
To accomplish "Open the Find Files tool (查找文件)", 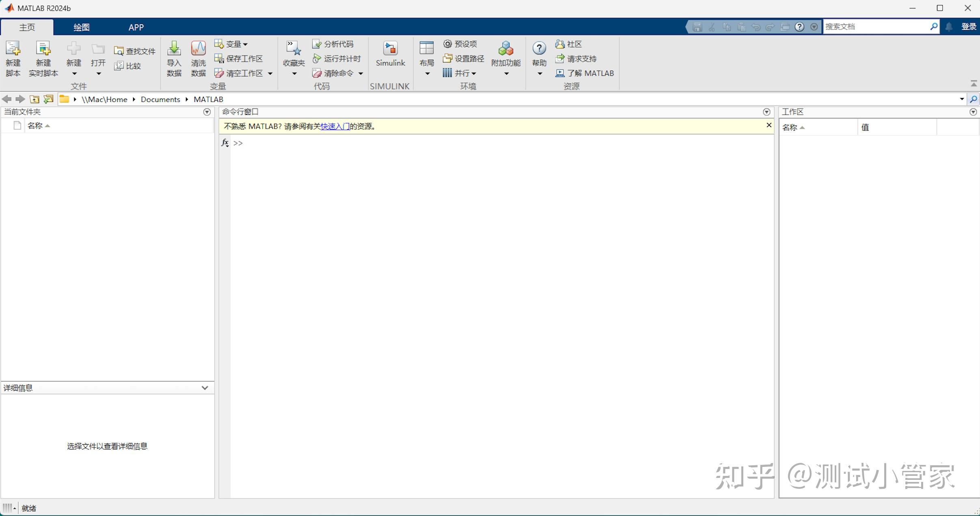I will (135, 51).
